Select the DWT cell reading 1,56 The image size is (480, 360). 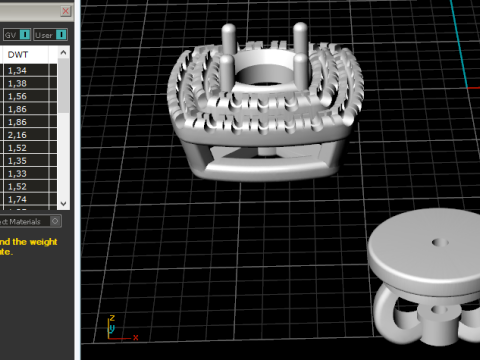pos(26,96)
